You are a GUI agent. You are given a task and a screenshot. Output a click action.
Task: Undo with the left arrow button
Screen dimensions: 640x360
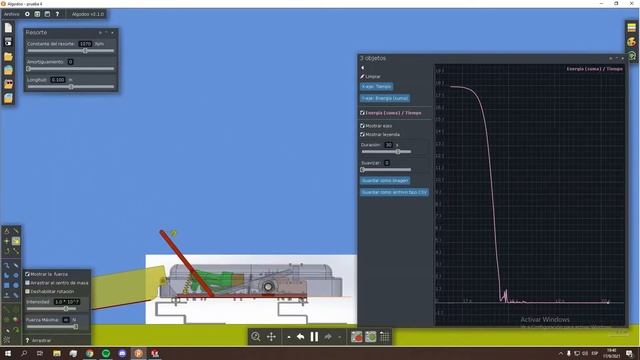point(300,337)
